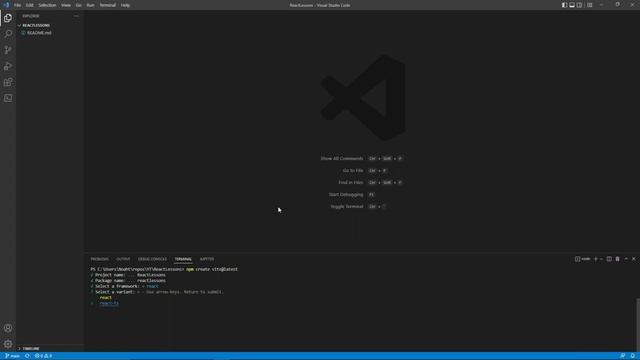Click the VS Code logo in title bar

point(6,5)
